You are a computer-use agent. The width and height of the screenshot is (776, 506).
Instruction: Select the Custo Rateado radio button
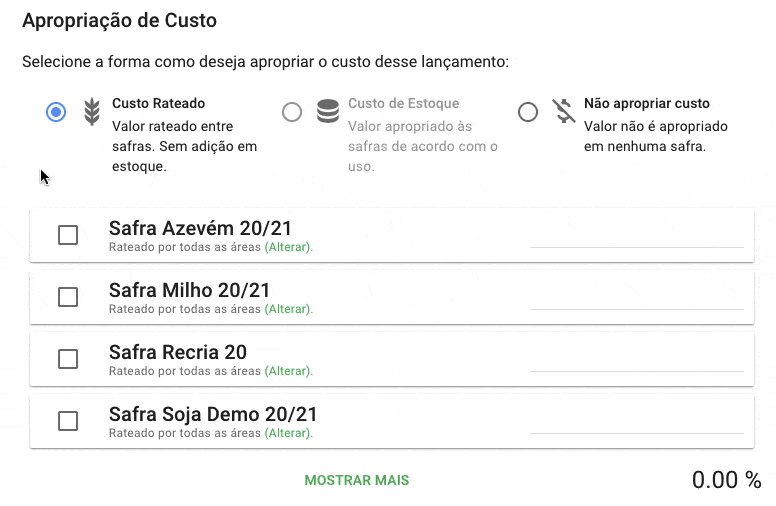click(x=56, y=112)
